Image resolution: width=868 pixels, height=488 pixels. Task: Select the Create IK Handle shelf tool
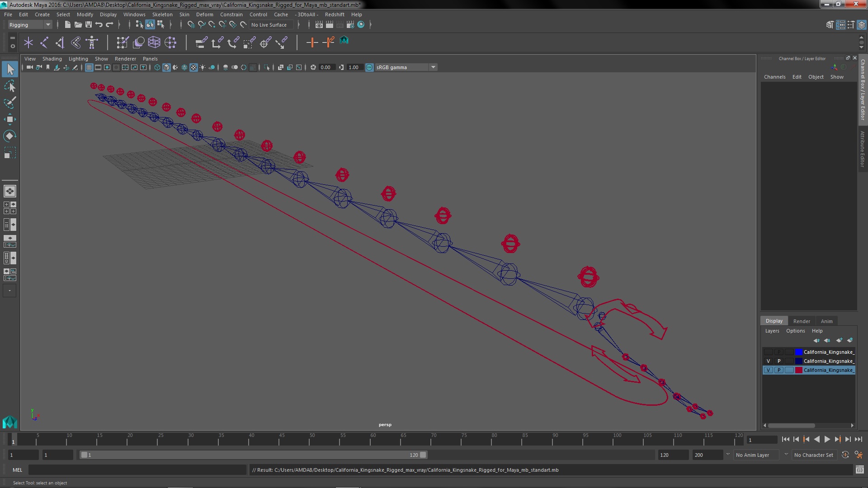point(60,42)
